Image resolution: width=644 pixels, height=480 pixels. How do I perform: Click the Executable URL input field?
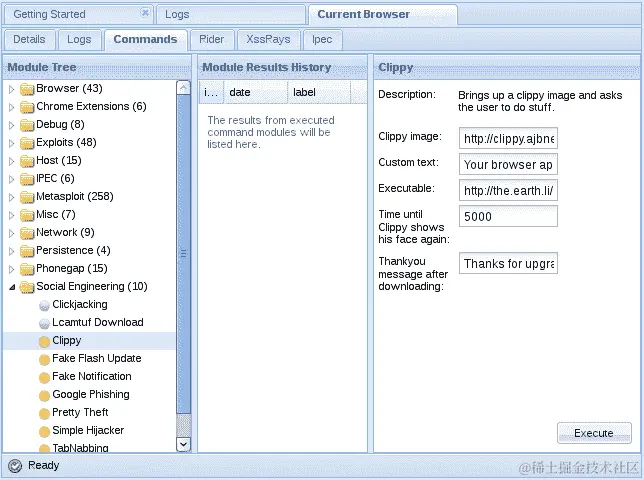coord(508,190)
